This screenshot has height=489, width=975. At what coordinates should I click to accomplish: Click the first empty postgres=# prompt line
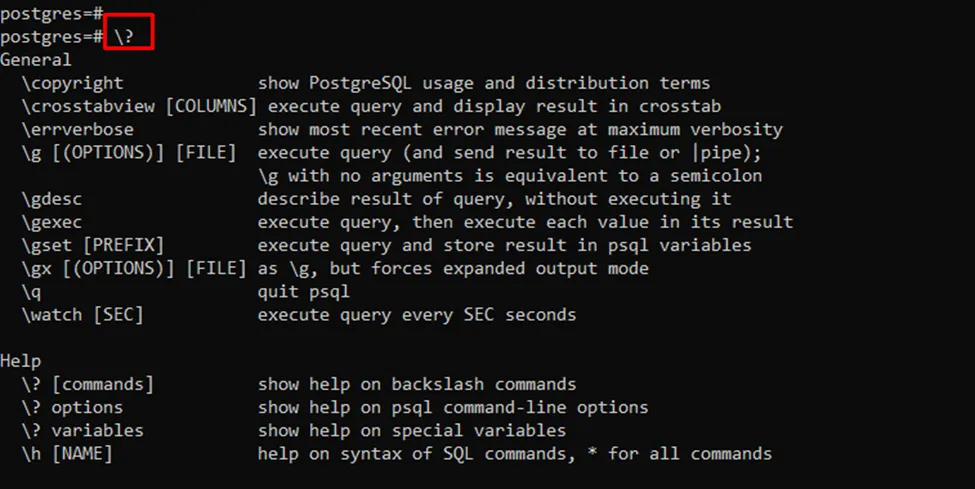coord(52,13)
